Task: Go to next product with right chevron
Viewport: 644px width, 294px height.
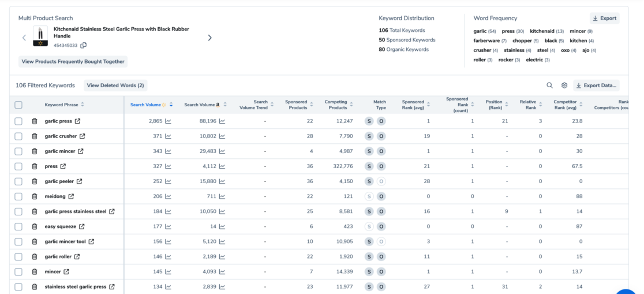Action: tap(209, 38)
